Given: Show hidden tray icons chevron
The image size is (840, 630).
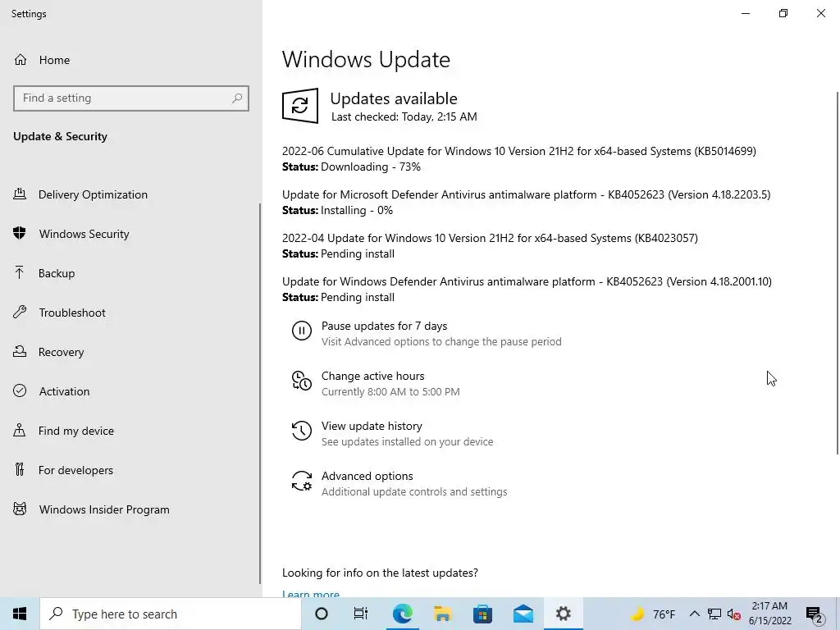Looking at the screenshot, I should (694, 614).
